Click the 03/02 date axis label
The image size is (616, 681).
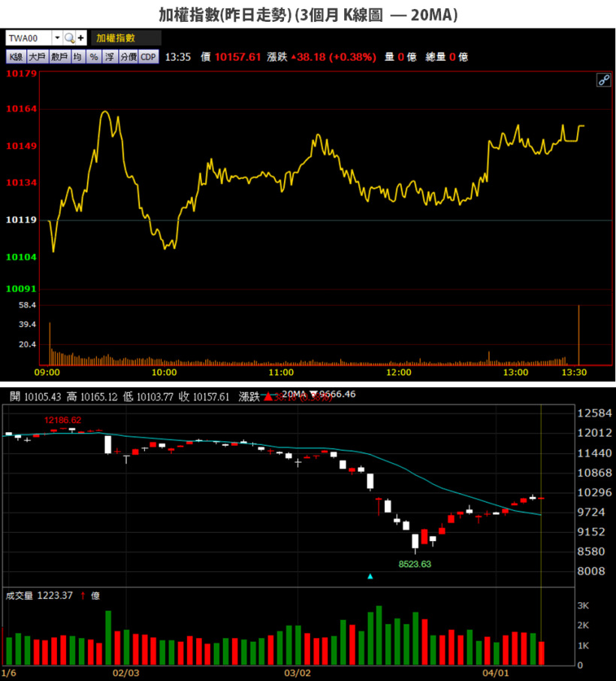point(297,673)
